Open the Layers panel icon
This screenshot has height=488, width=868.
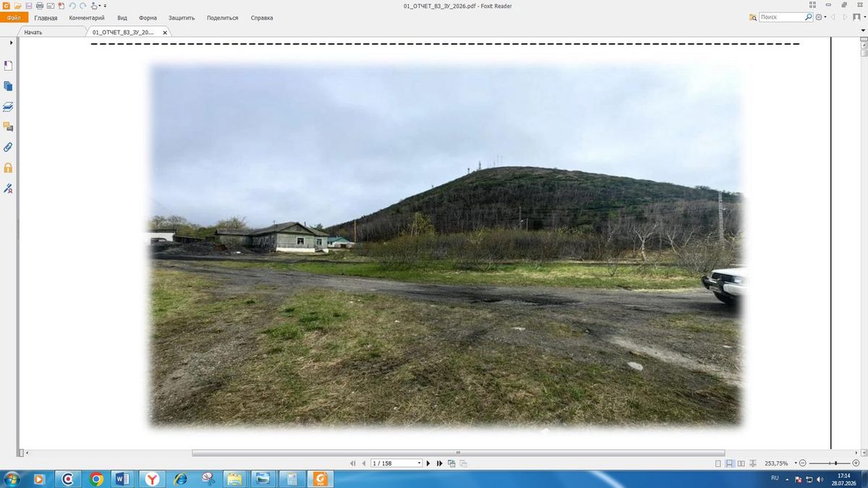click(x=9, y=106)
